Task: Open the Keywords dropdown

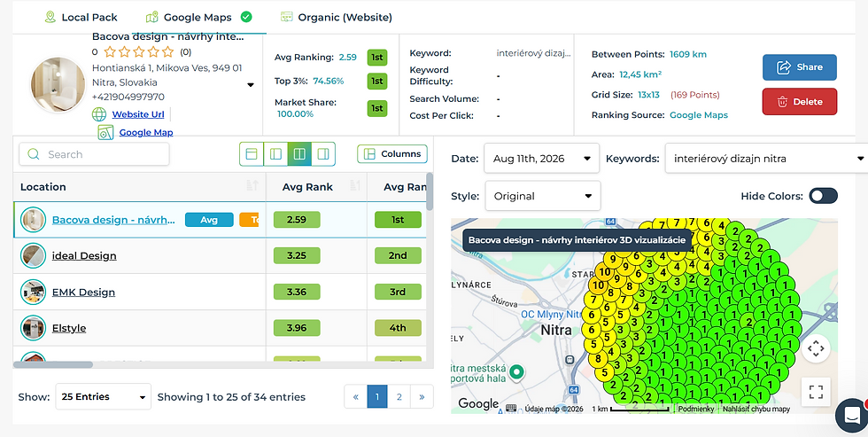Action: [766, 159]
